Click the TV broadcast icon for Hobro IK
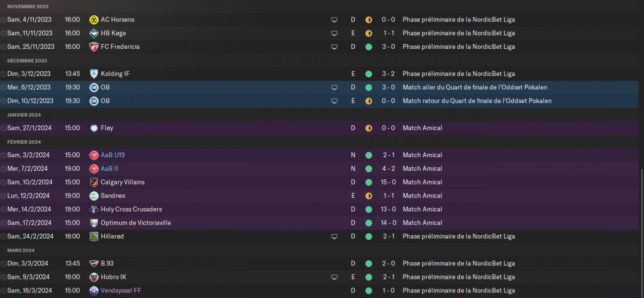The height and width of the screenshot is (298, 644). [x=334, y=277]
